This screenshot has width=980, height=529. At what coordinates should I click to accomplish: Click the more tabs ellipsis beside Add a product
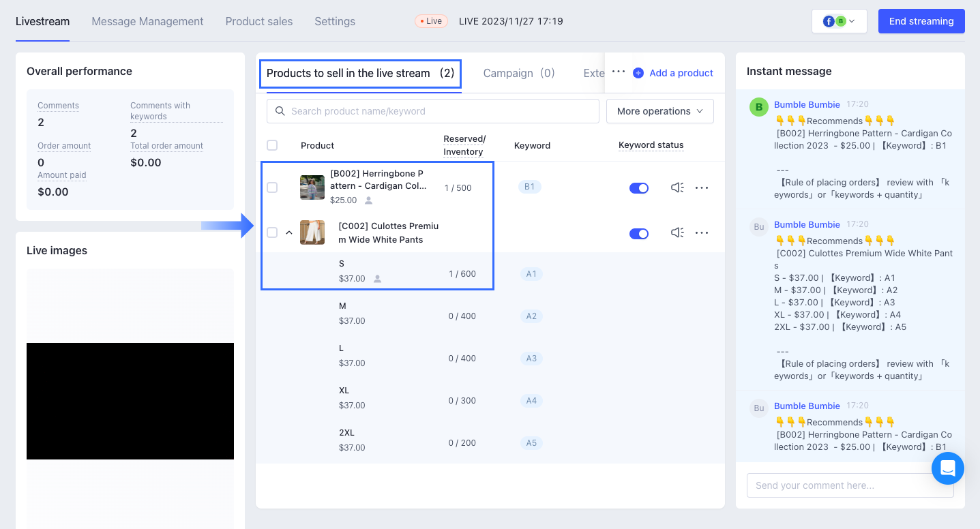[618, 72]
